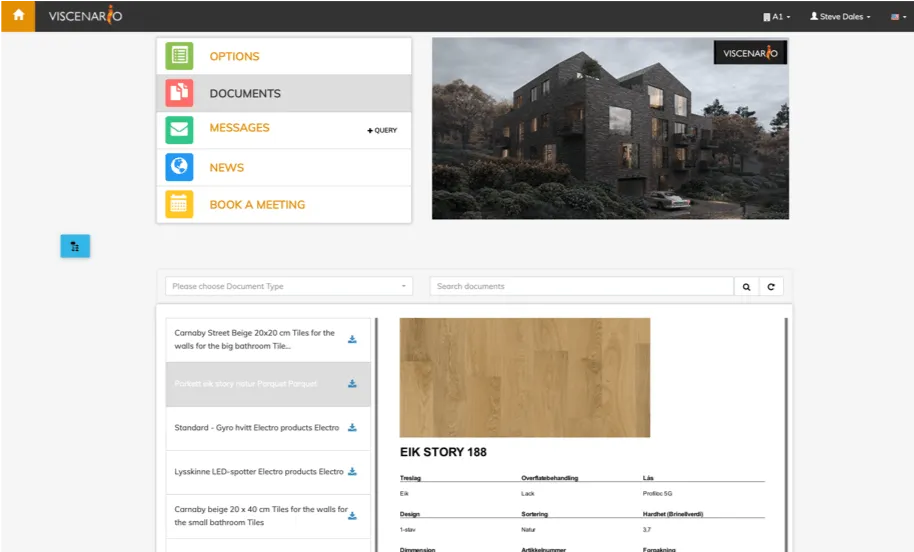Open the Steve Dales user menu
Viewport: 914px width, 552px height.
coord(840,17)
